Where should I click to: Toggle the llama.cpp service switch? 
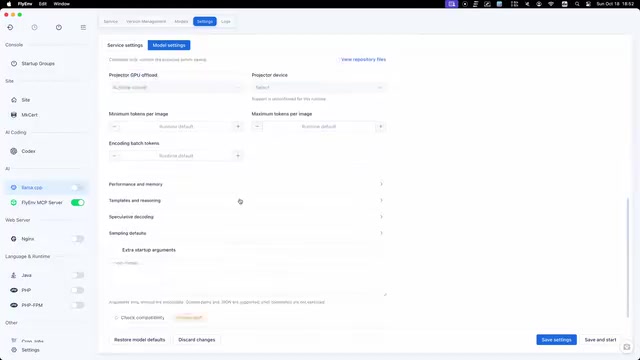tap(78, 188)
